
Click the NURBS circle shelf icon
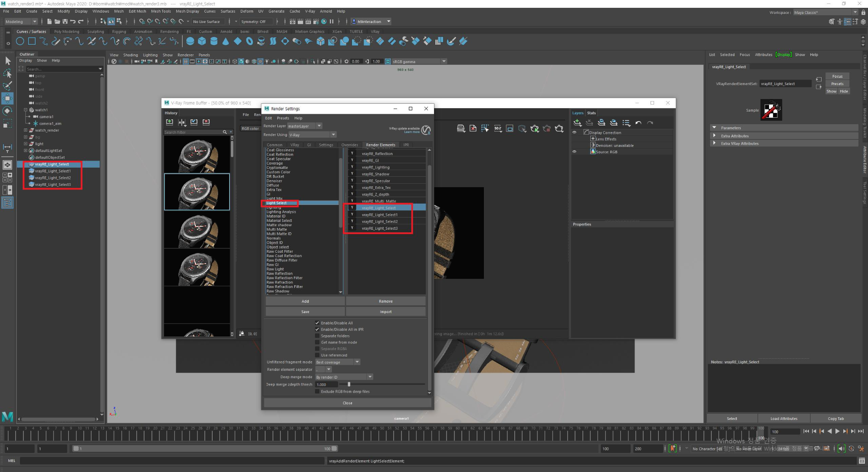point(20,41)
